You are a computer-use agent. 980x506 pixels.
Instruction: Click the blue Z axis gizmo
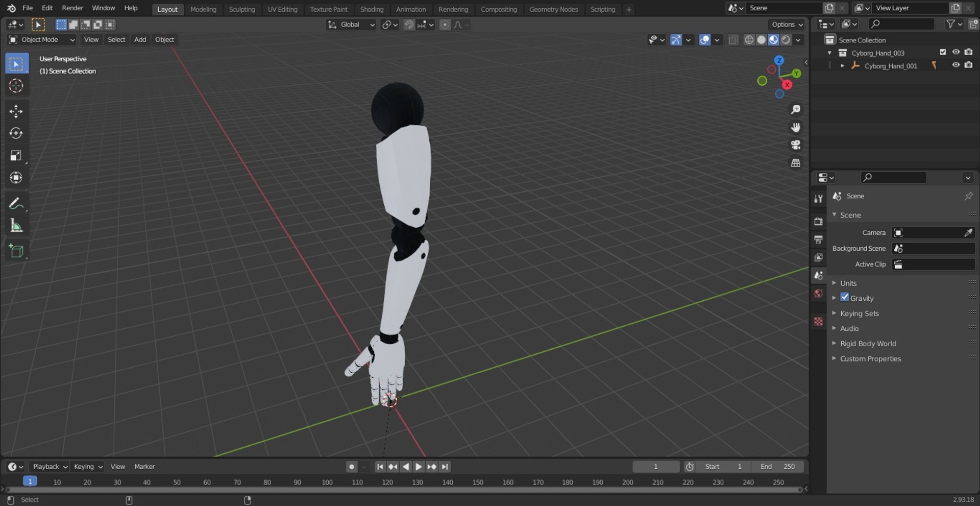point(779,60)
